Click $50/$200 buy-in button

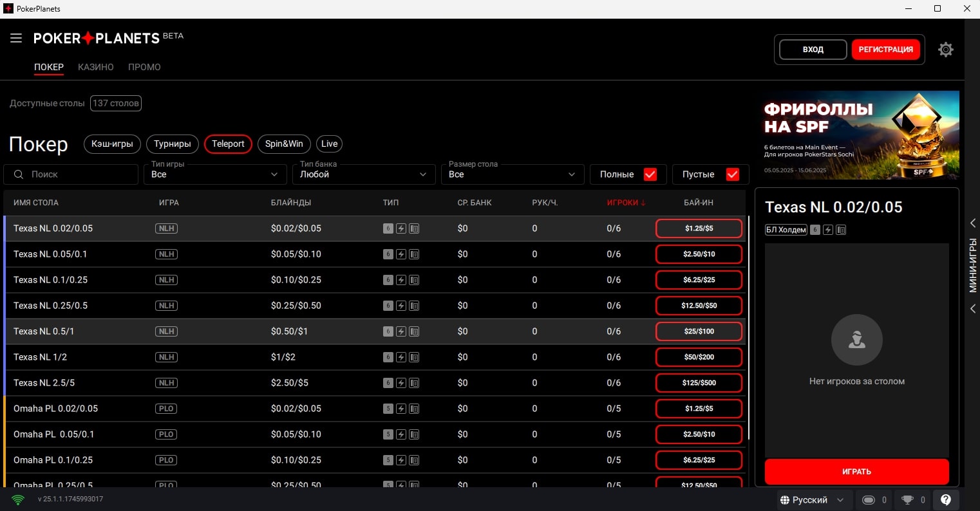click(x=699, y=357)
